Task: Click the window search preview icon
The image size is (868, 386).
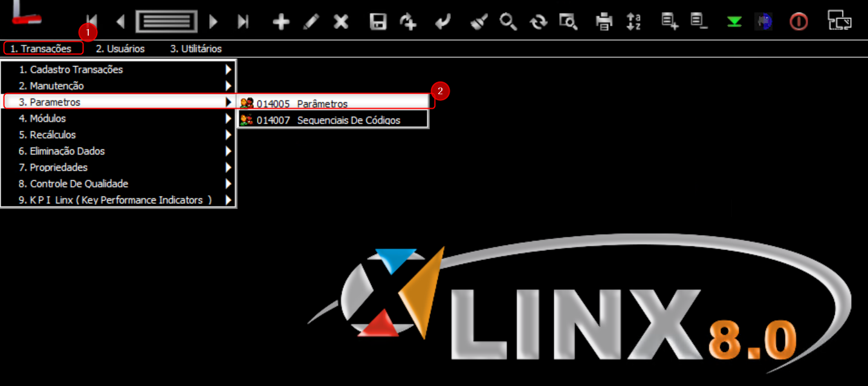Action: (568, 22)
